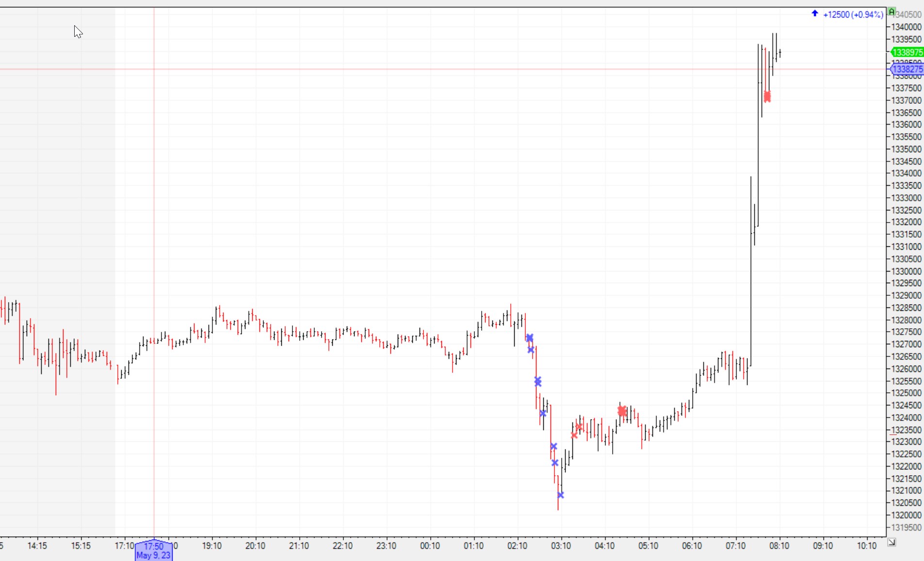Click the resize arrow icon at the chart's bottom-right corner
Screen dimensions: 924x561
coord(892,543)
